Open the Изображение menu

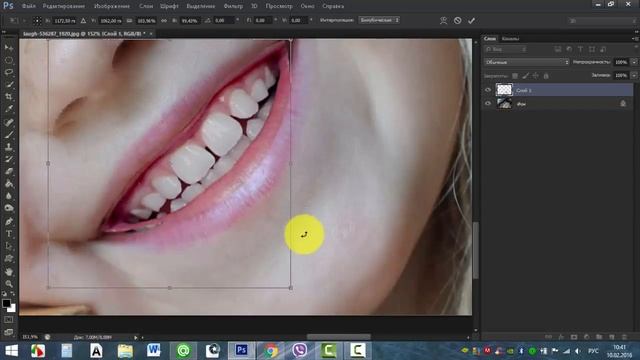point(112,6)
